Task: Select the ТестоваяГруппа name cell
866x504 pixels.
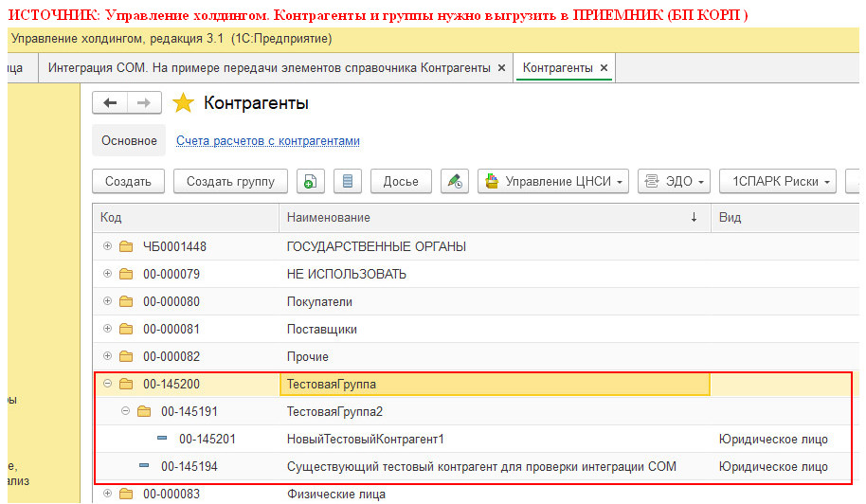Action: 495,385
